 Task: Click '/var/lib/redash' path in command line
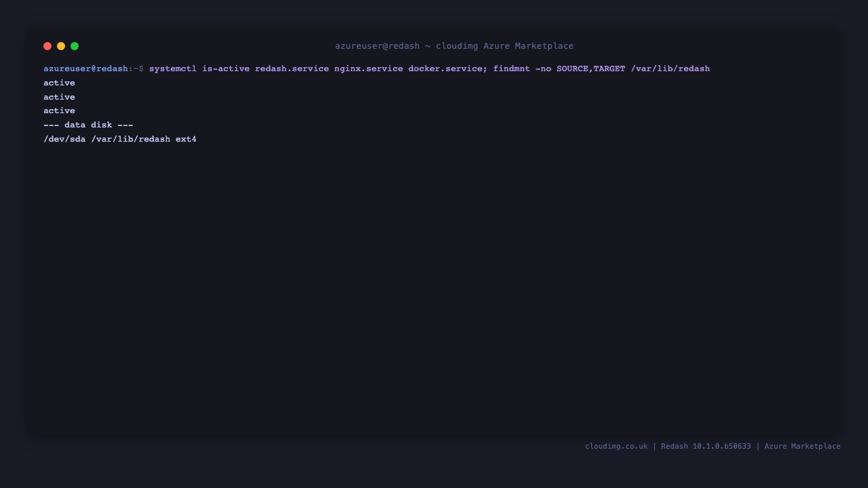(670, 68)
